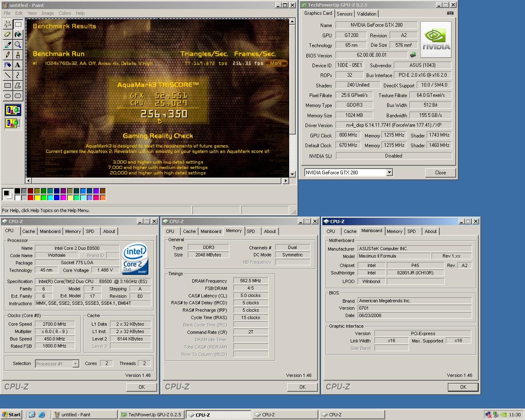This screenshot has height=420, width=525.
Task: Open Paint's Help menu
Action: [x=80, y=13]
